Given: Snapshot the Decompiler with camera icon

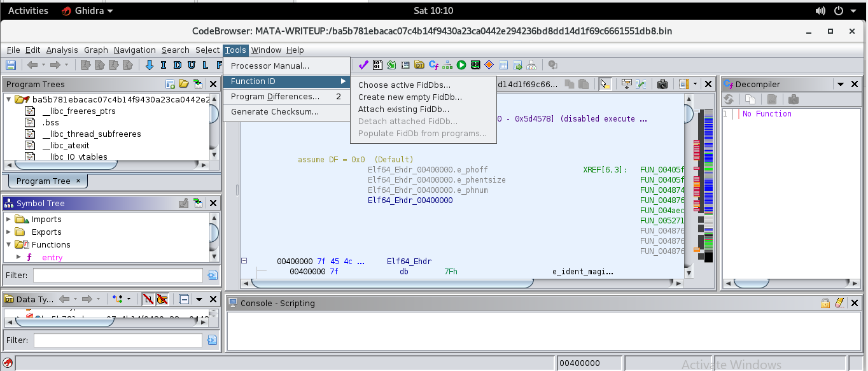Looking at the screenshot, I should point(793,99).
